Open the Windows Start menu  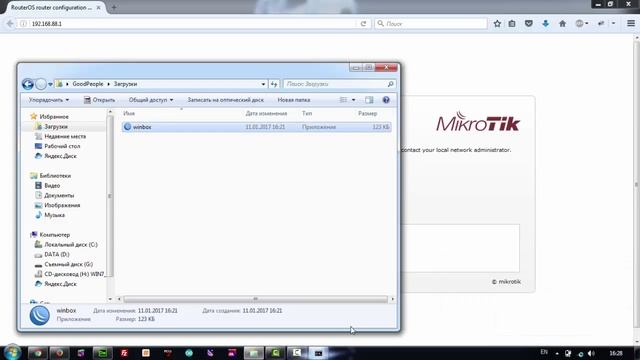coord(13,353)
